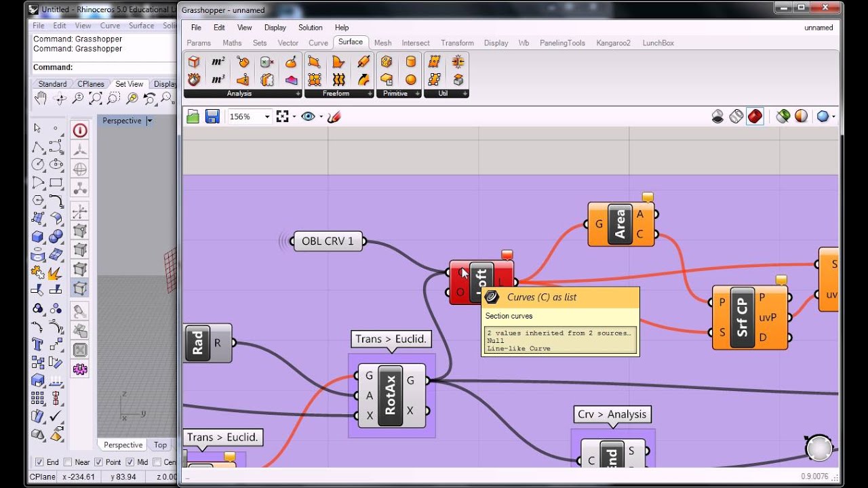Screen dimensions: 868x488
Task: Open the zoom extents dropdown arrow
Action: [x=294, y=117]
